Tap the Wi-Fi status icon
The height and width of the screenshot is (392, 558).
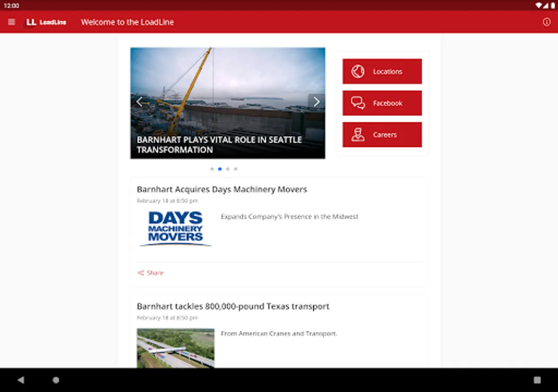pyautogui.click(x=539, y=5)
